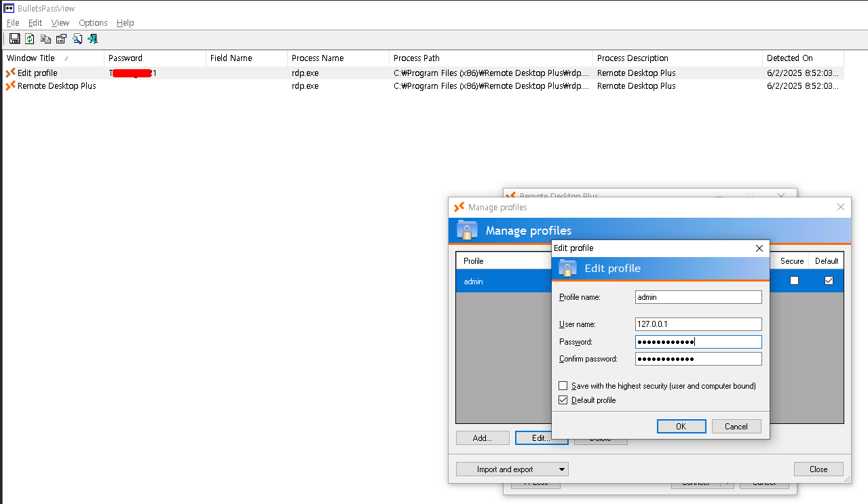Select the admin profile in Manage profiles list

tap(503, 281)
